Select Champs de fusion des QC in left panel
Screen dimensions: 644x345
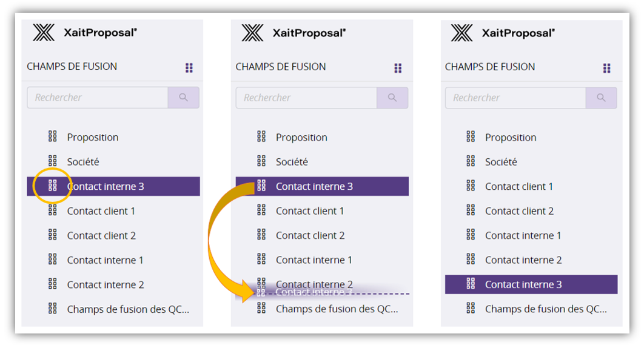(128, 309)
